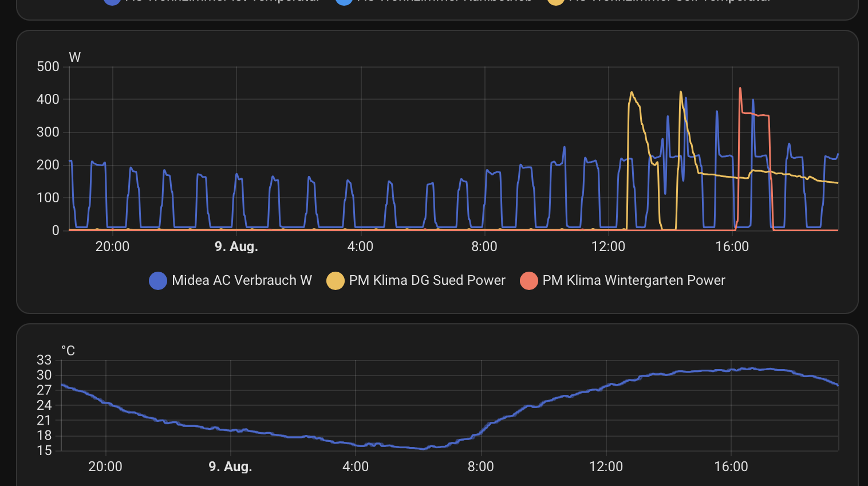
Task: Click the red circle beside PM Klima Wintergarten
Action: tap(528, 281)
